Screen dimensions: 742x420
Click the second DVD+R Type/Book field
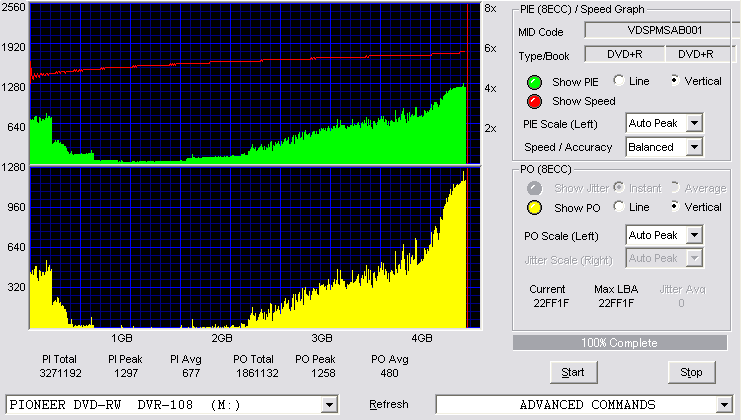pos(700,54)
